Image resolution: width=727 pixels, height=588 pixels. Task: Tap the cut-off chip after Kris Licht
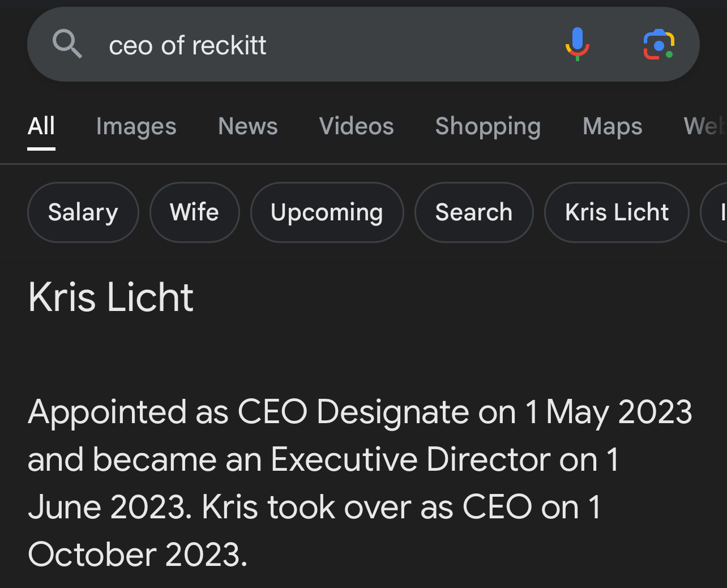tap(716, 212)
